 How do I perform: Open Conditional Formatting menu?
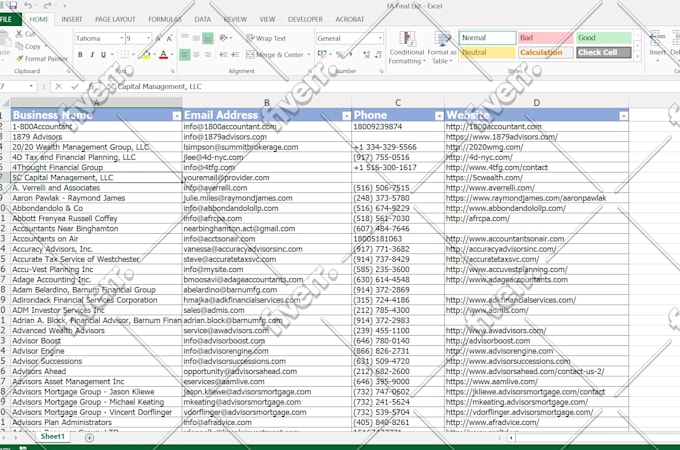coord(406,48)
